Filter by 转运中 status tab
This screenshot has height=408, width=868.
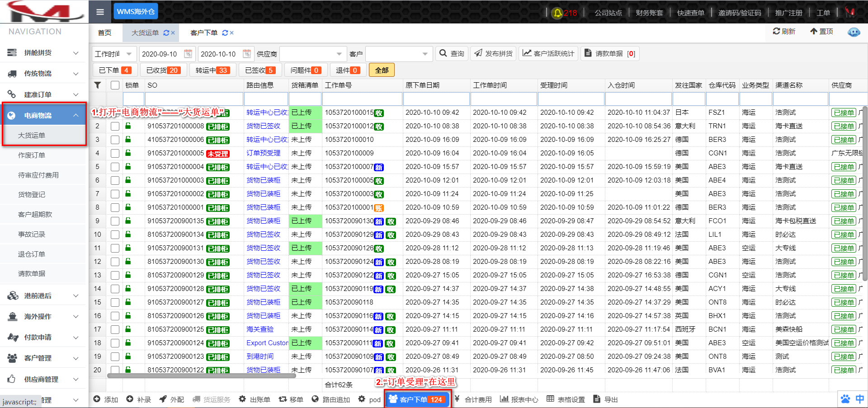212,70
